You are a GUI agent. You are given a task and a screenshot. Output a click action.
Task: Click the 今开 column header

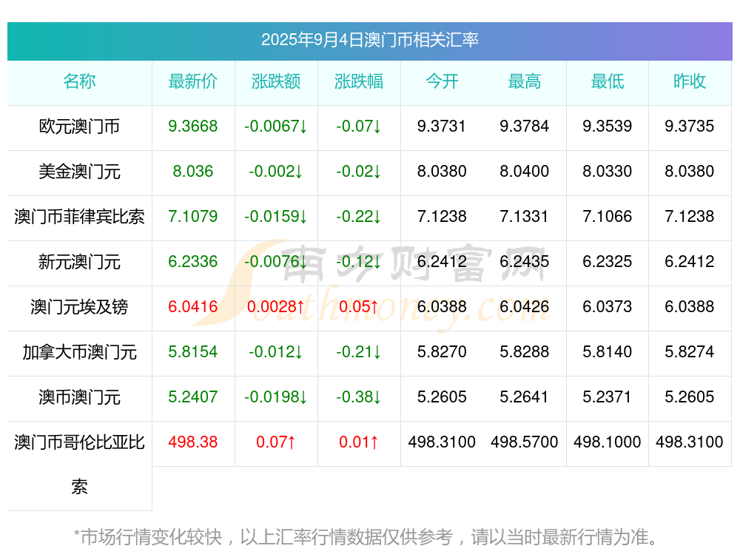pyautogui.click(x=442, y=81)
